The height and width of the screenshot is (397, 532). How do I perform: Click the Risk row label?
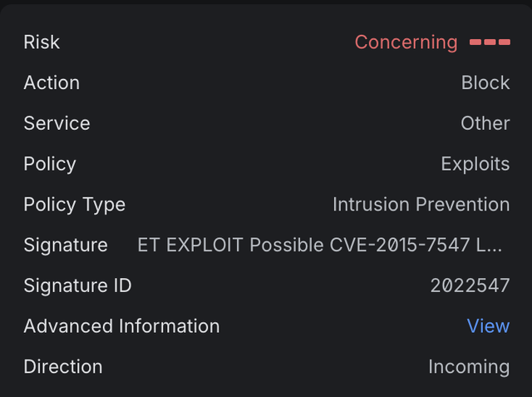42,42
